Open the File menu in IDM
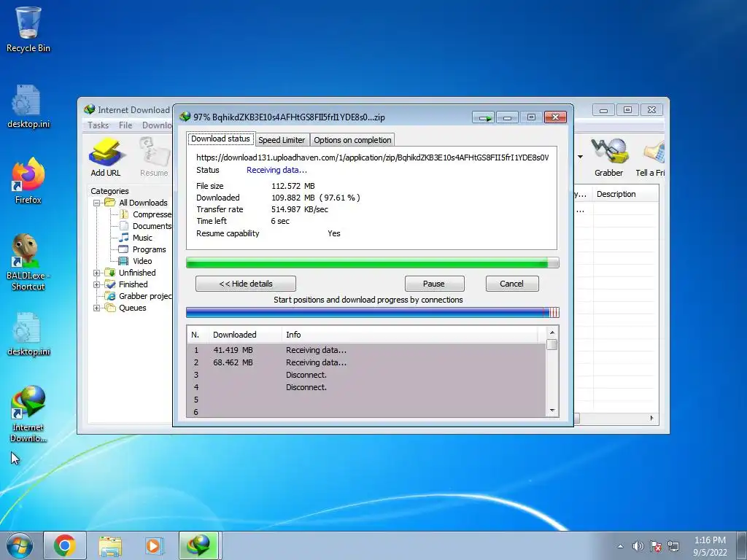747x560 pixels. 125,125
